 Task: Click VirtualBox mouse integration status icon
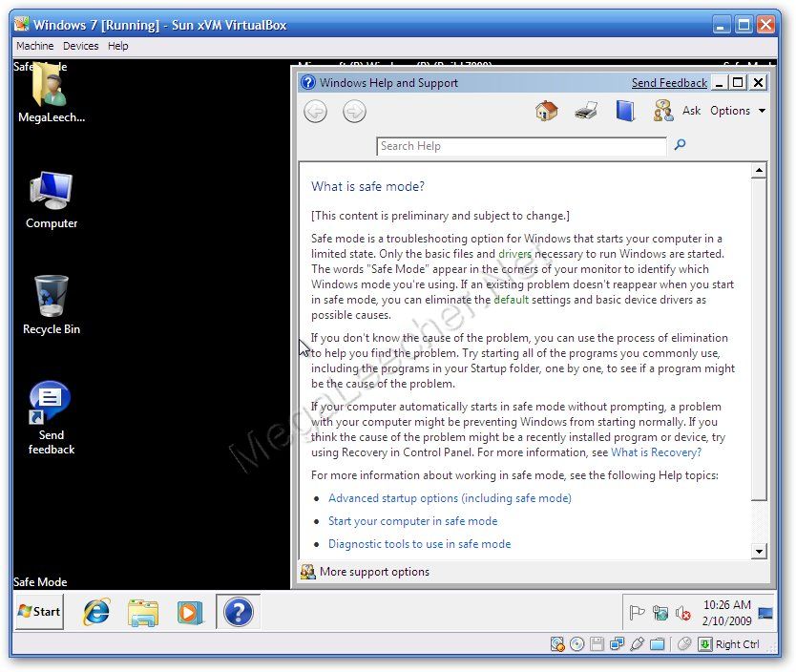click(x=683, y=643)
